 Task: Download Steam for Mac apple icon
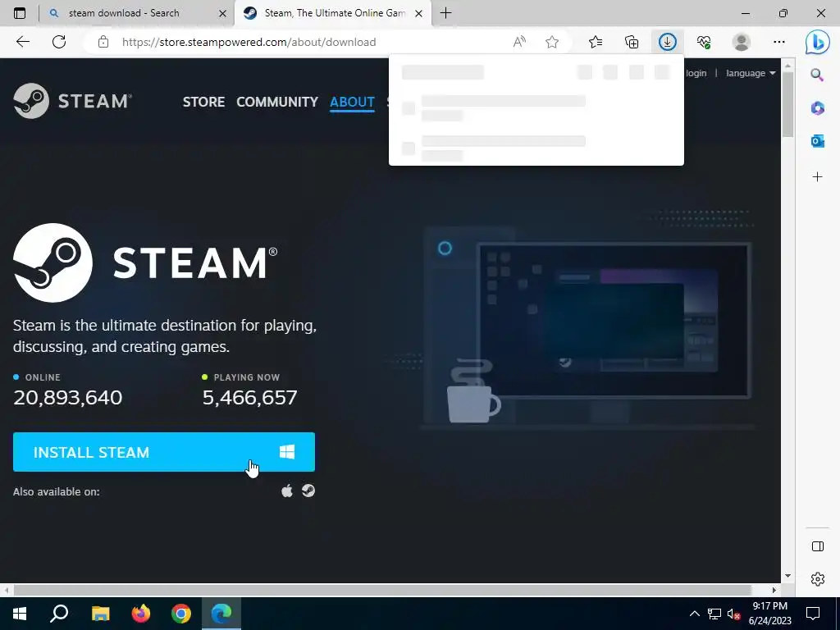click(x=287, y=491)
